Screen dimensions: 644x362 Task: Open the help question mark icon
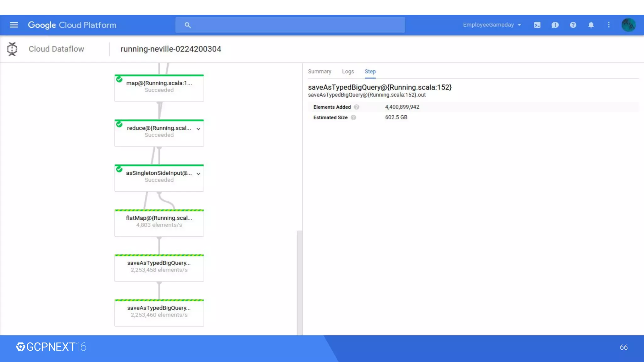[573, 25]
